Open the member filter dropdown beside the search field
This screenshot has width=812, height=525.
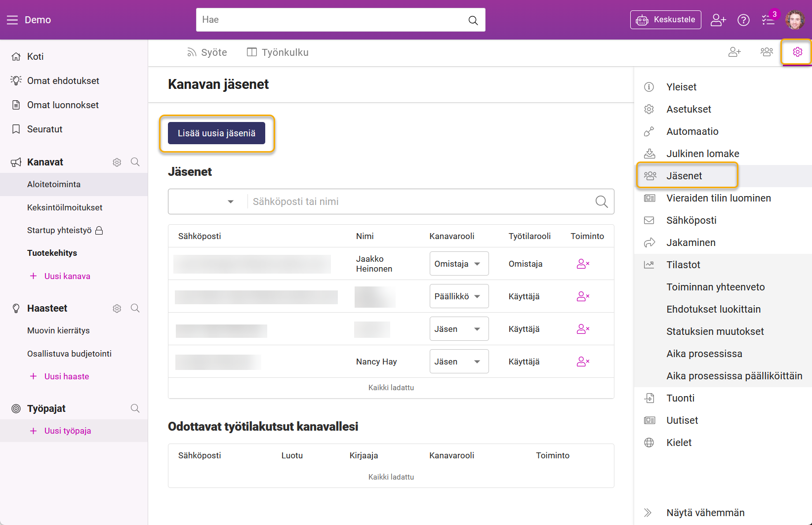click(x=208, y=202)
